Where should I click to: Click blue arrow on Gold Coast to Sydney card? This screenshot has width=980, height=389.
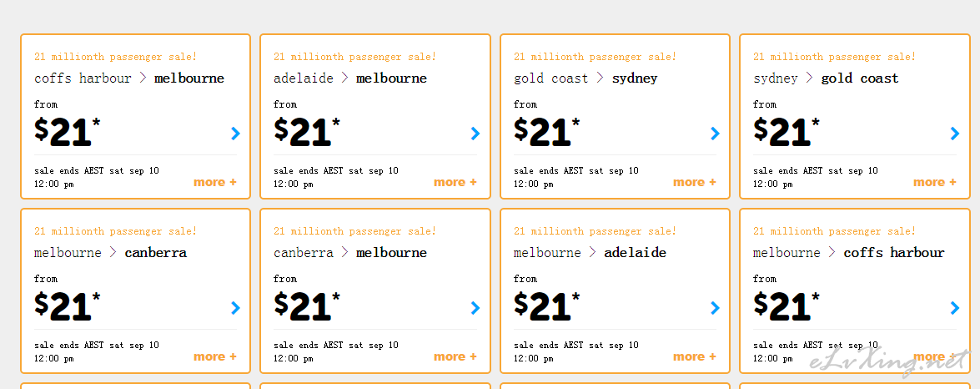715,134
